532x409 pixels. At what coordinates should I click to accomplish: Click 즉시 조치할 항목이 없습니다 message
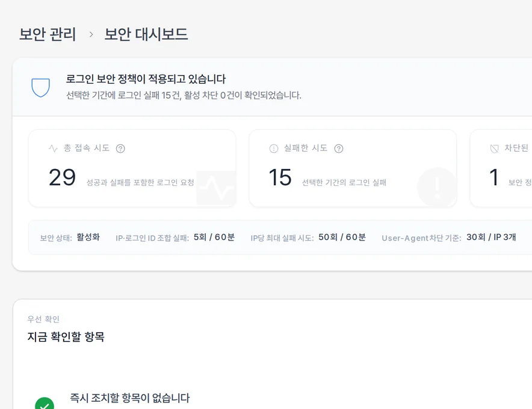pyautogui.click(x=129, y=398)
